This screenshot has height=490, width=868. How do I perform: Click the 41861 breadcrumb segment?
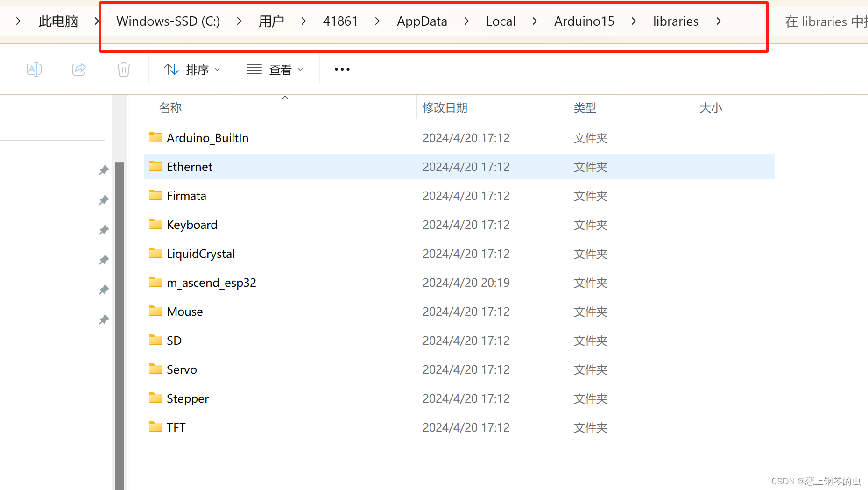coord(340,21)
